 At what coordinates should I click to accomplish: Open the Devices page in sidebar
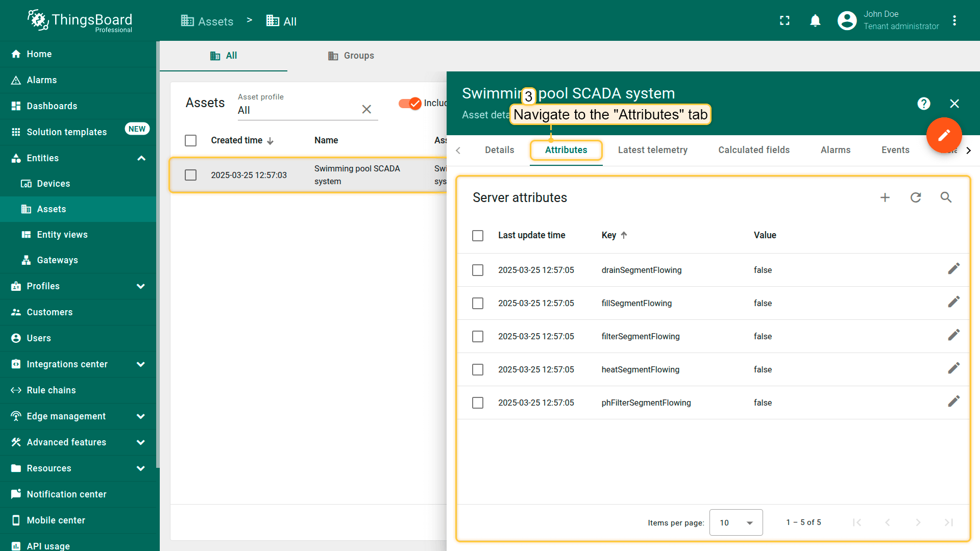[x=53, y=184]
